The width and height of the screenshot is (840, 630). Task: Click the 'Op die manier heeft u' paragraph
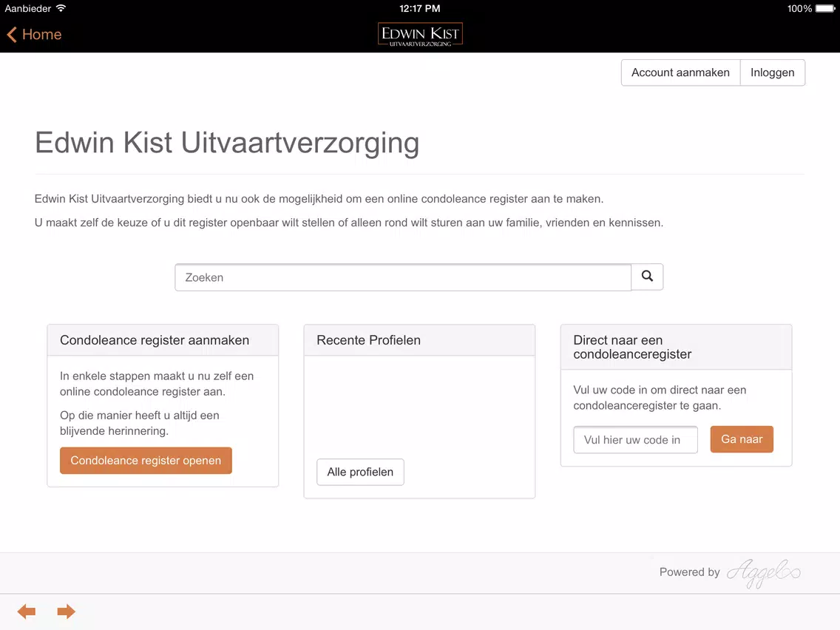(x=139, y=423)
